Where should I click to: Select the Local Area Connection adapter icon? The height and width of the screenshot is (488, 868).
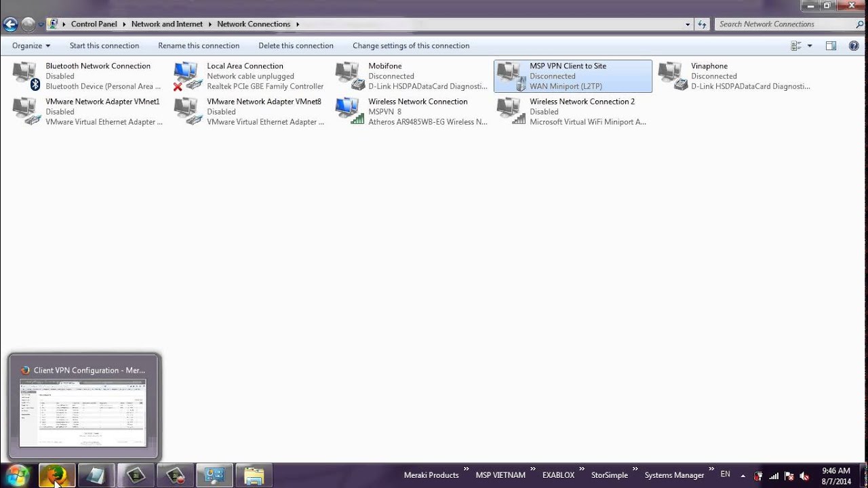[189, 76]
